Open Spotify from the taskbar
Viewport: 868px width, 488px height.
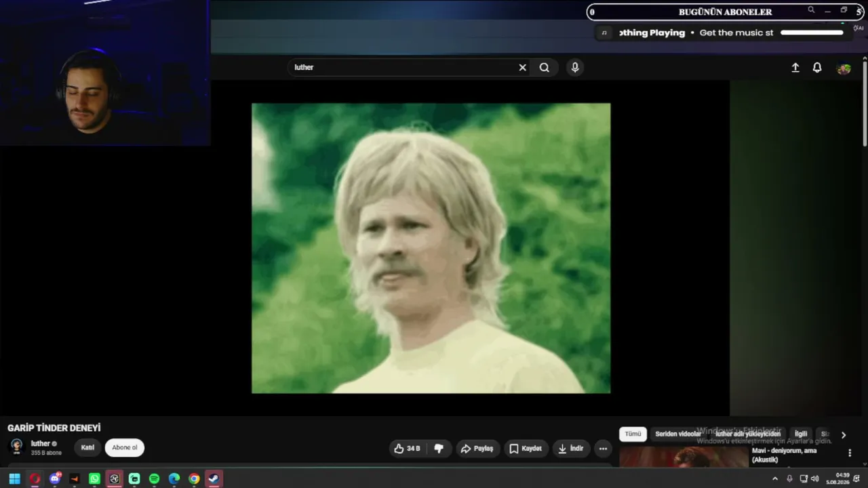click(154, 479)
